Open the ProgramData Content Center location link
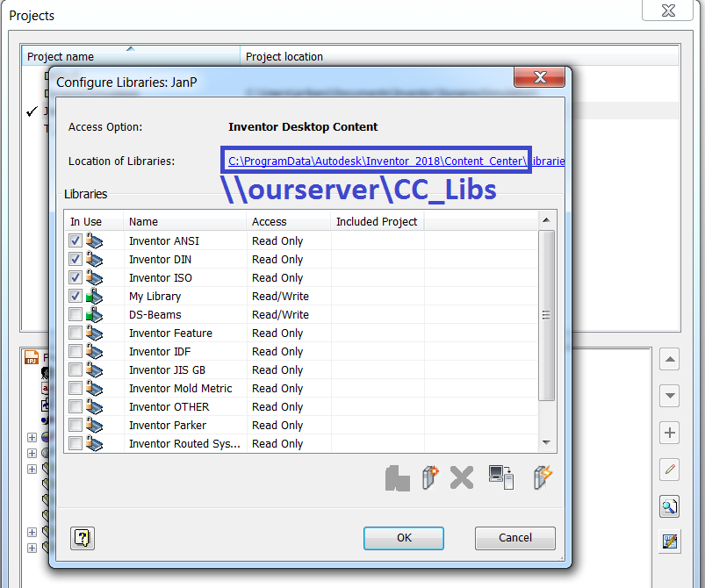Image resolution: width=705 pixels, height=588 pixels. pos(376,161)
